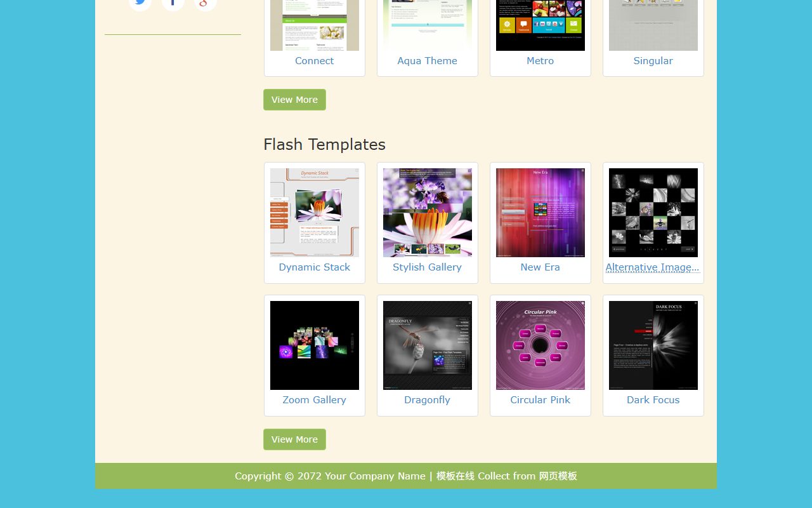Click View More below the Flash Templates grid
Image resolution: width=812 pixels, height=508 pixels.
point(294,439)
